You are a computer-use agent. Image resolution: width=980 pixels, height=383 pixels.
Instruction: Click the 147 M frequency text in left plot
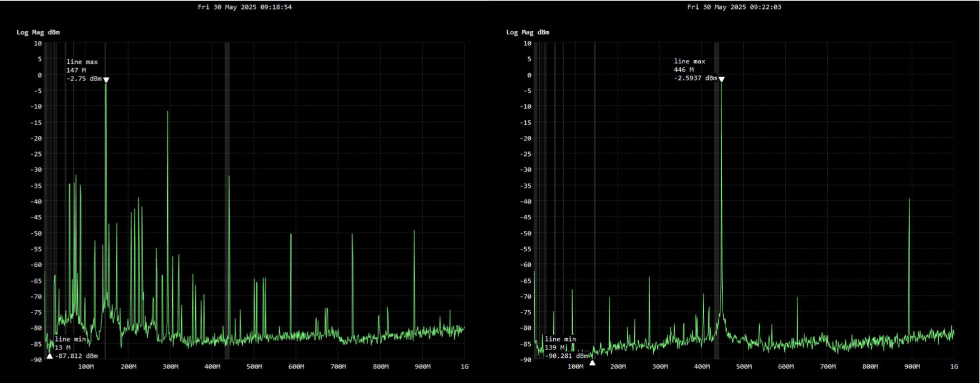(76, 70)
